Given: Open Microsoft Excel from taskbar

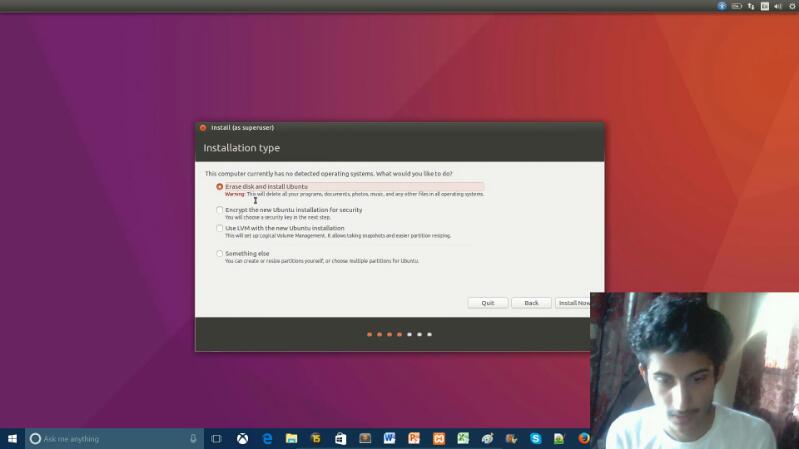Looking at the screenshot, I should (463, 439).
